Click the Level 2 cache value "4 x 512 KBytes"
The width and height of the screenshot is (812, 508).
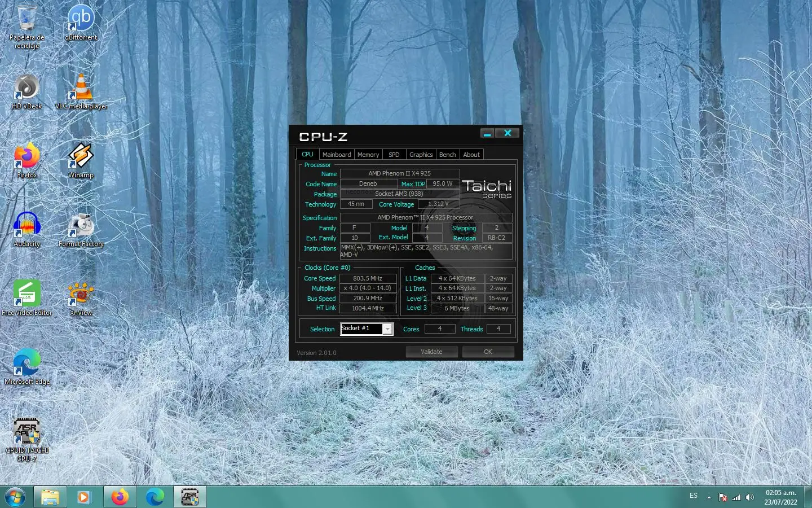click(457, 298)
